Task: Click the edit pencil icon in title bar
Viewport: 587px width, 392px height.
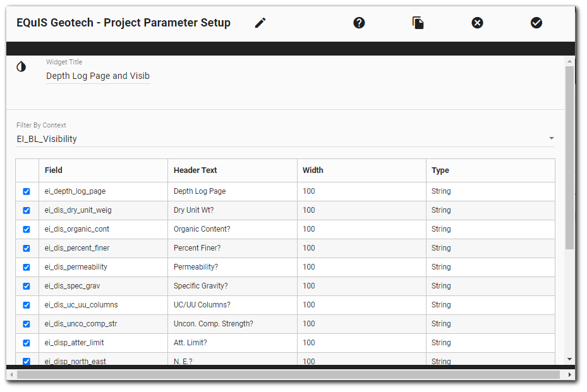Action: coord(260,22)
